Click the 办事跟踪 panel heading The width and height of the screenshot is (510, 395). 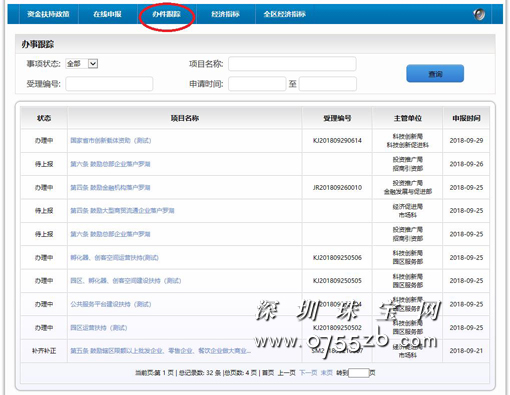(x=38, y=44)
